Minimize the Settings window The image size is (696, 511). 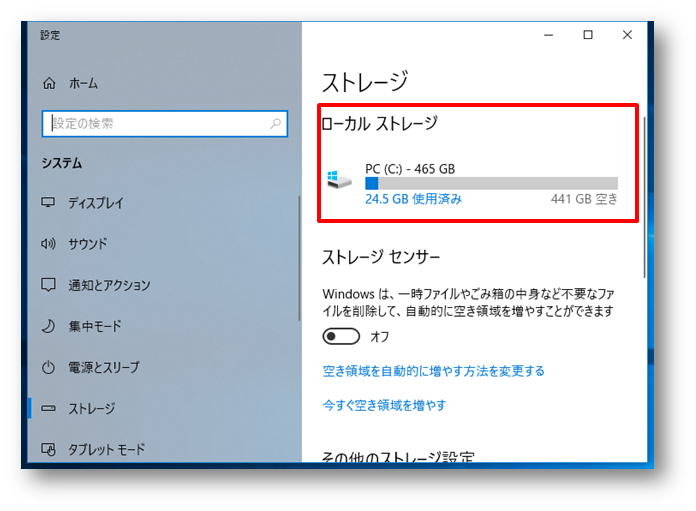click(549, 35)
